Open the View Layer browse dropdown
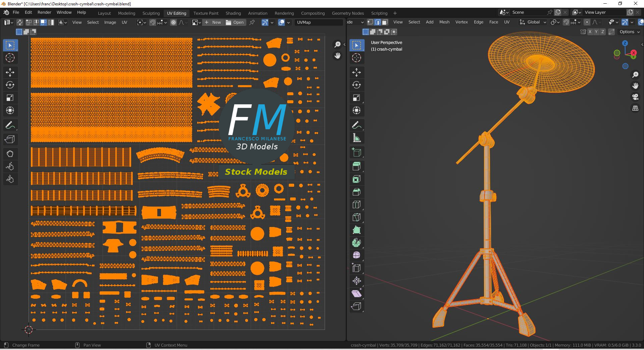The image size is (644, 350). (577, 12)
